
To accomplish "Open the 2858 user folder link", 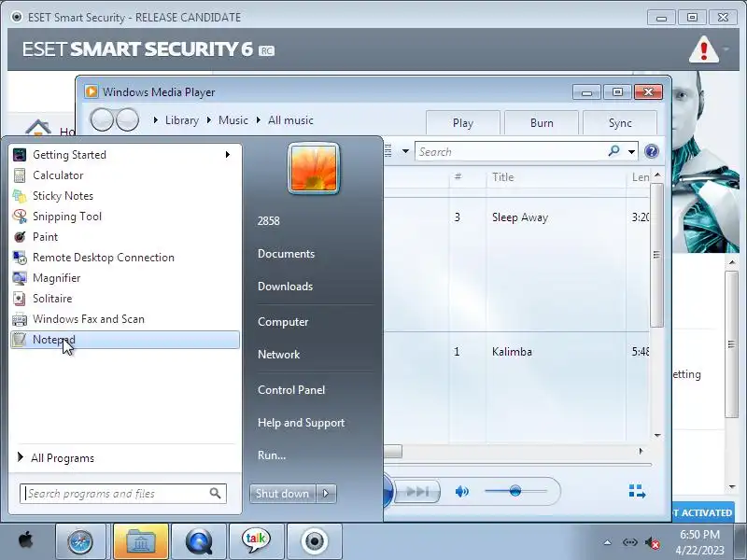I will 268,221.
